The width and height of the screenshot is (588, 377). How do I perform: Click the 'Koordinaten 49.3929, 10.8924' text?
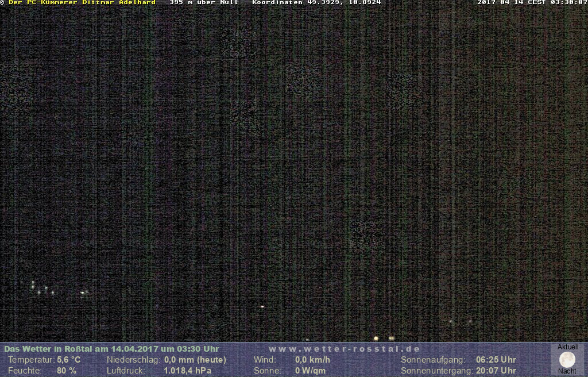[x=316, y=2]
